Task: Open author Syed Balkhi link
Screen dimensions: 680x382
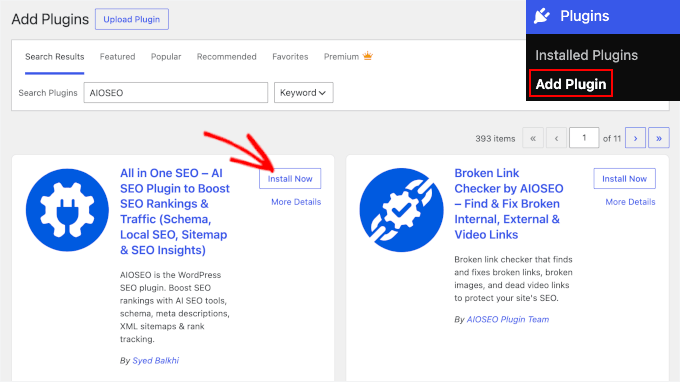Action: point(156,360)
